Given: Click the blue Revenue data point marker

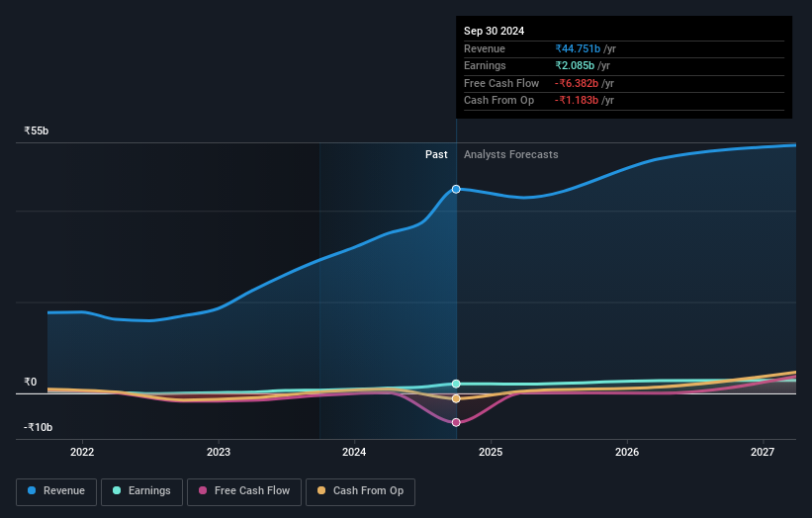Looking at the screenshot, I should [x=456, y=190].
